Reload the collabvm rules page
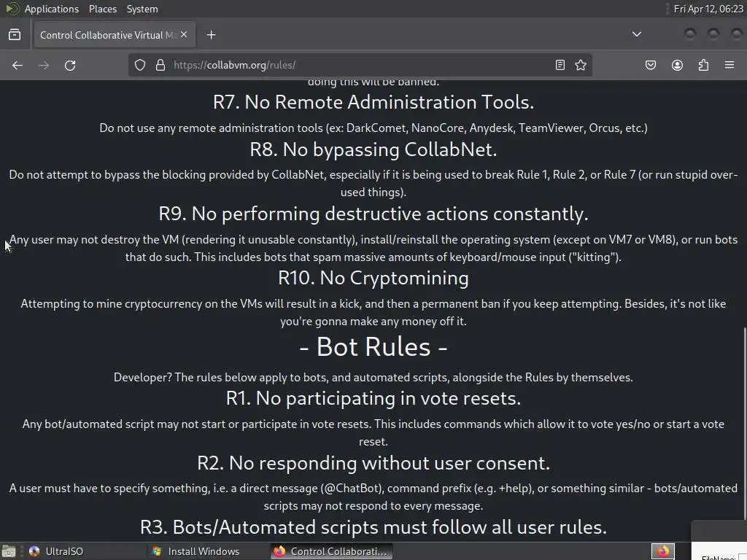The height and width of the screenshot is (560, 747). coord(70,65)
